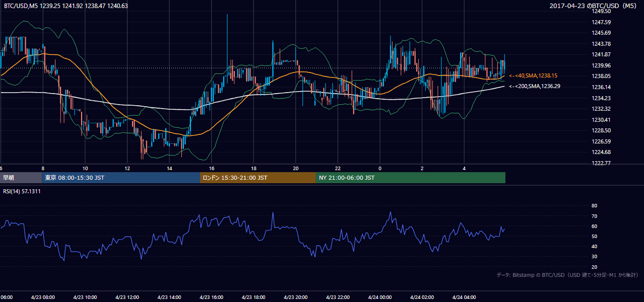The image size is (644, 302).
Task: Click RSI axis level 80
Action: (594, 206)
